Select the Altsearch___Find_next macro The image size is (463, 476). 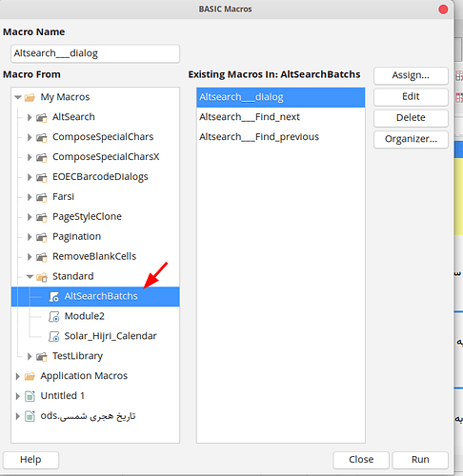(250, 117)
